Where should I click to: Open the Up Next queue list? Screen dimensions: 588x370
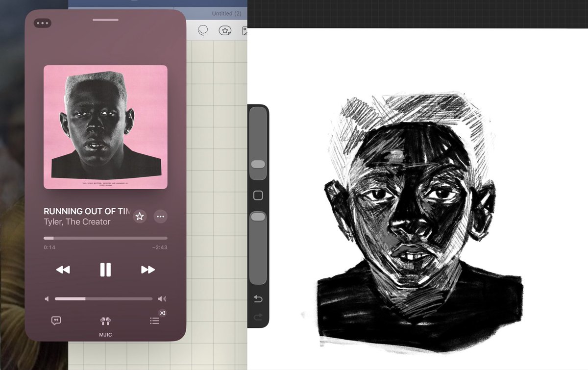154,321
